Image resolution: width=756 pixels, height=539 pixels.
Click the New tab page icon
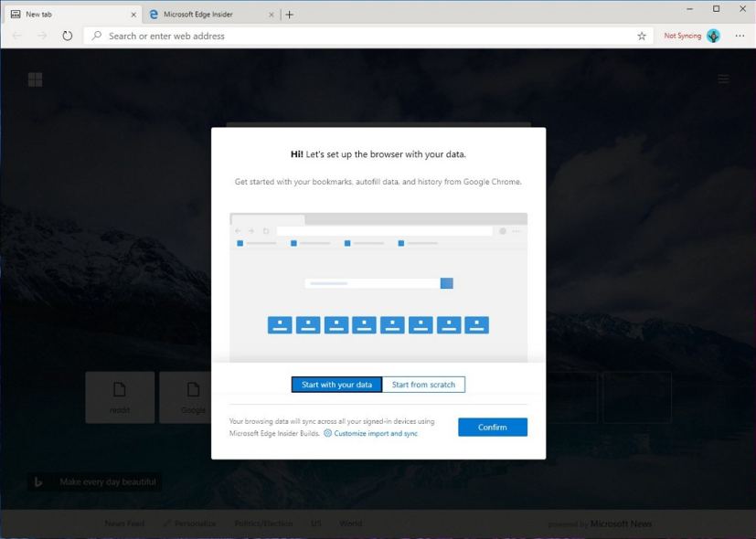tap(16, 15)
